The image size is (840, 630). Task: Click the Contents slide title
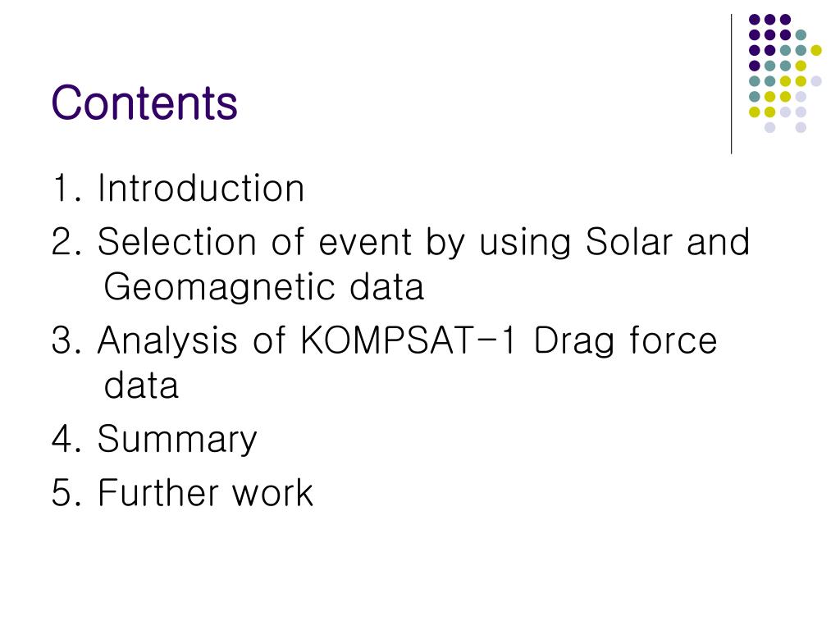144,103
